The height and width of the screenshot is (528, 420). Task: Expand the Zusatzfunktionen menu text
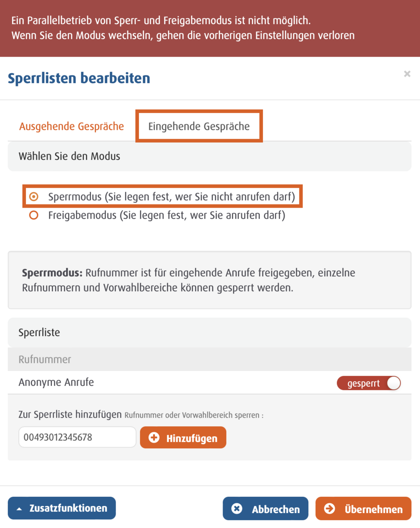[x=68, y=508]
